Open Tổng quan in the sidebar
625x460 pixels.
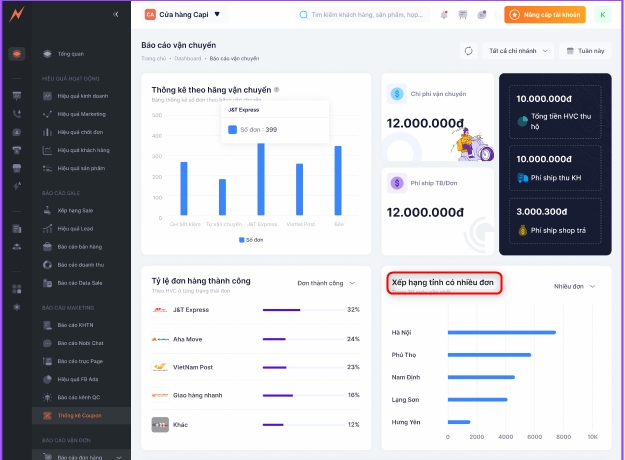click(x=71, y=53)
